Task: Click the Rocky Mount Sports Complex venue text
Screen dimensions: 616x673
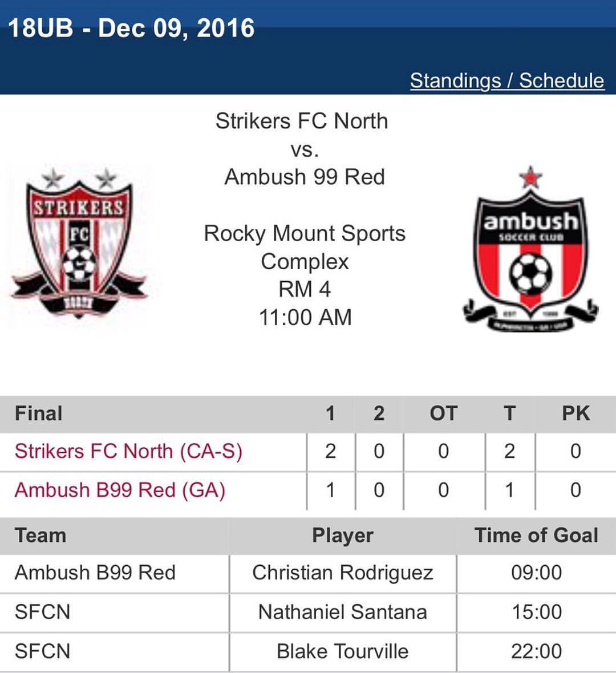Action: pos(305,247)
